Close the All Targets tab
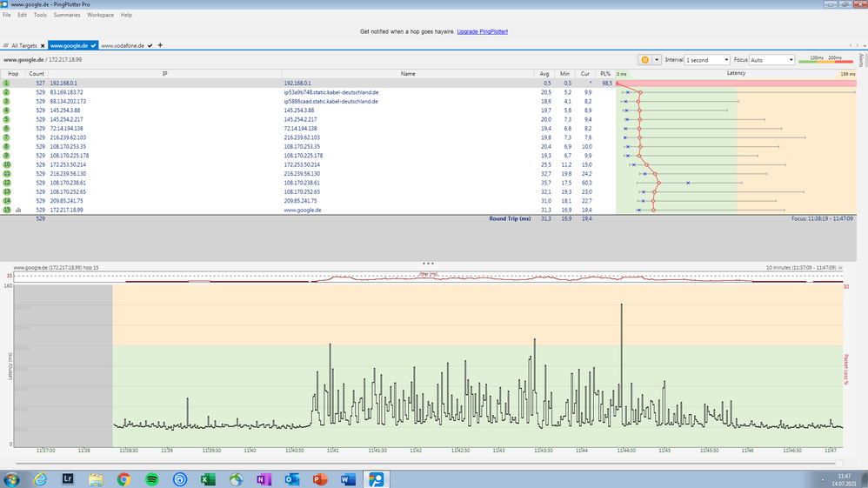868x488 pixels. point(43,45)
